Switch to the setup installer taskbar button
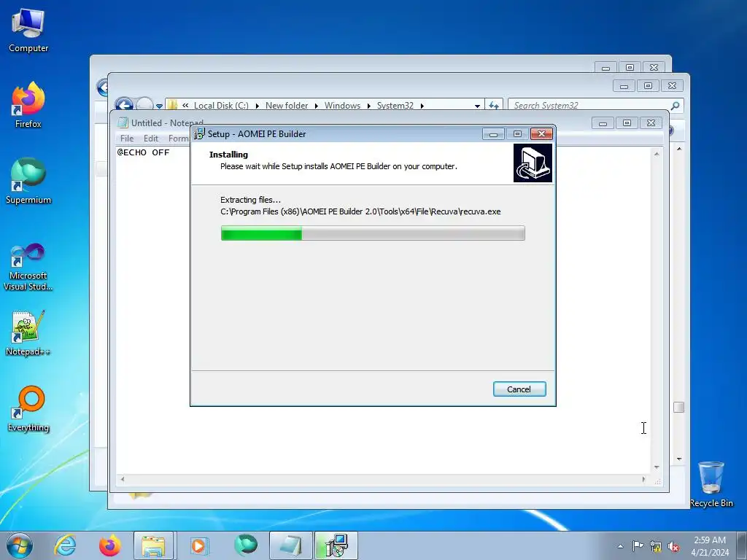The image size is (747, 560). (x=336, y=545)
